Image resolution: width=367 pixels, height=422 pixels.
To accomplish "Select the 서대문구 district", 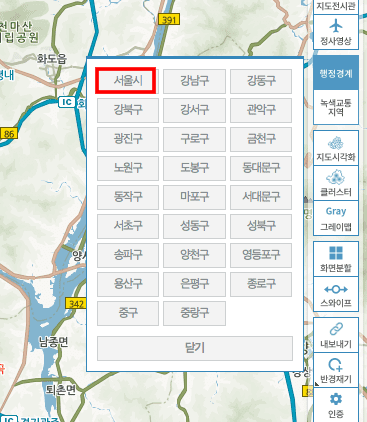I will (x=261, y=197).
